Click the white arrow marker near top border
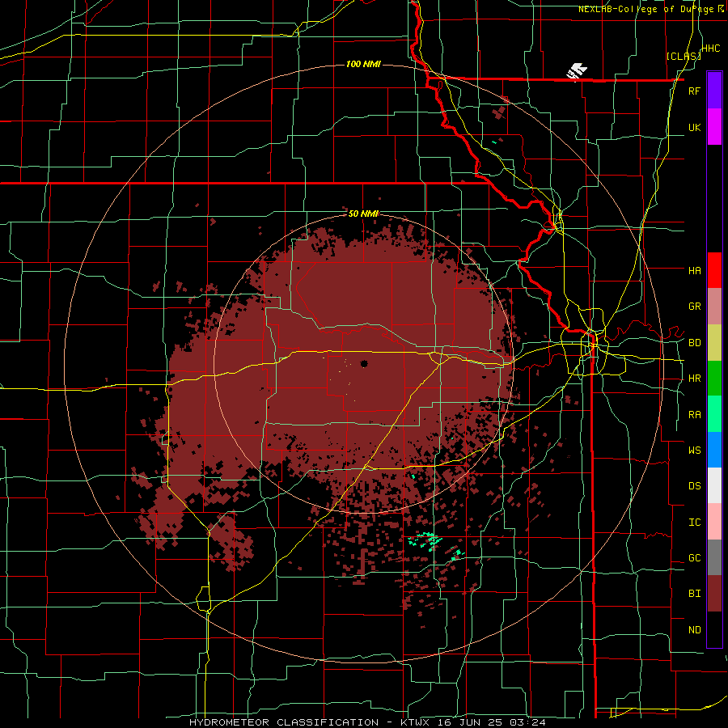 tap(576, 71)
